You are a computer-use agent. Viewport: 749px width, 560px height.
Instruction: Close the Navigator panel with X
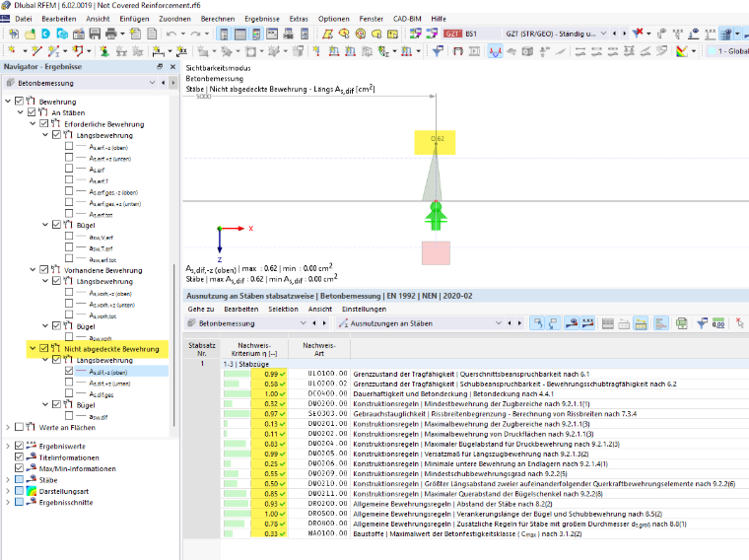click(x=172, y=66)
